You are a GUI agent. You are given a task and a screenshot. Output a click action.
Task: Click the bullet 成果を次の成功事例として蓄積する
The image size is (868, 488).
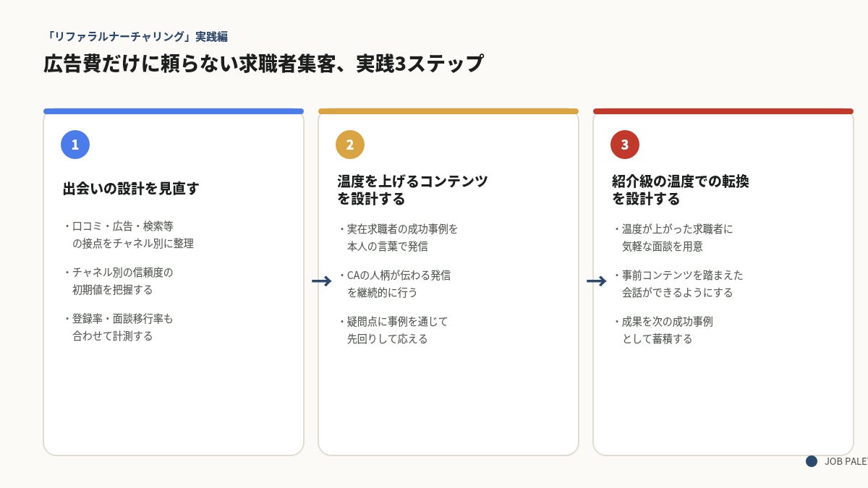click(x=663, y=330)
